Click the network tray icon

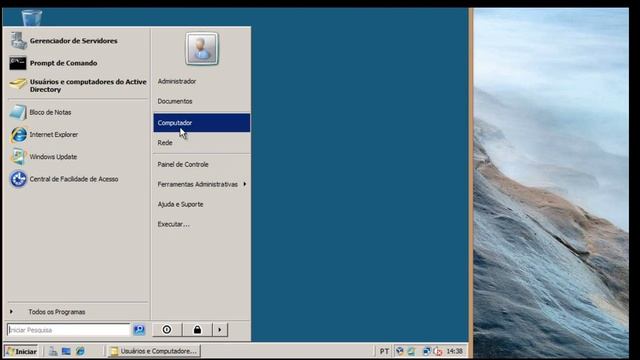[427, 351]
